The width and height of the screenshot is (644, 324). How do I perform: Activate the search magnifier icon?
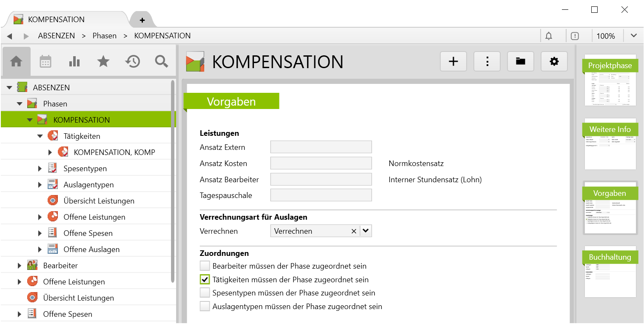click(x=161, y=61)
